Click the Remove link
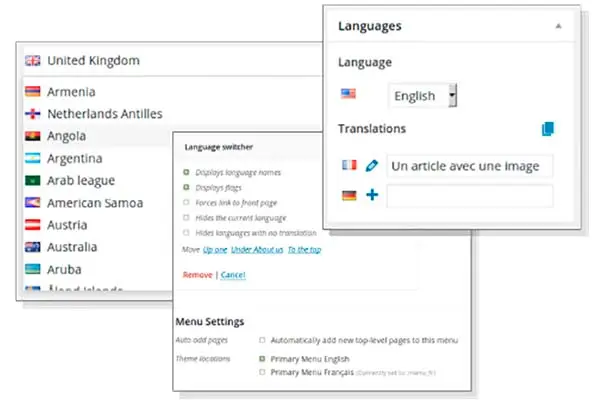The height and width of the screenshot is (400, 600). click(x=197, y=275)
